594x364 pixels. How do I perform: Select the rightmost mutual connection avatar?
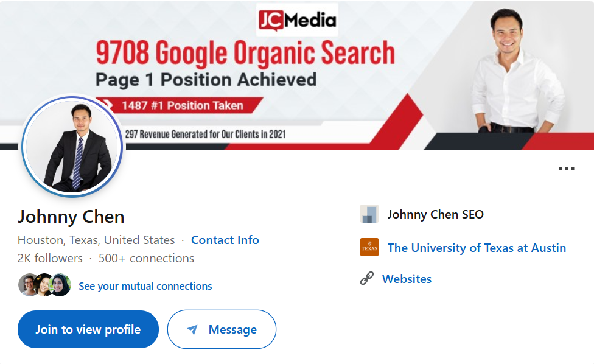point(60,285)
